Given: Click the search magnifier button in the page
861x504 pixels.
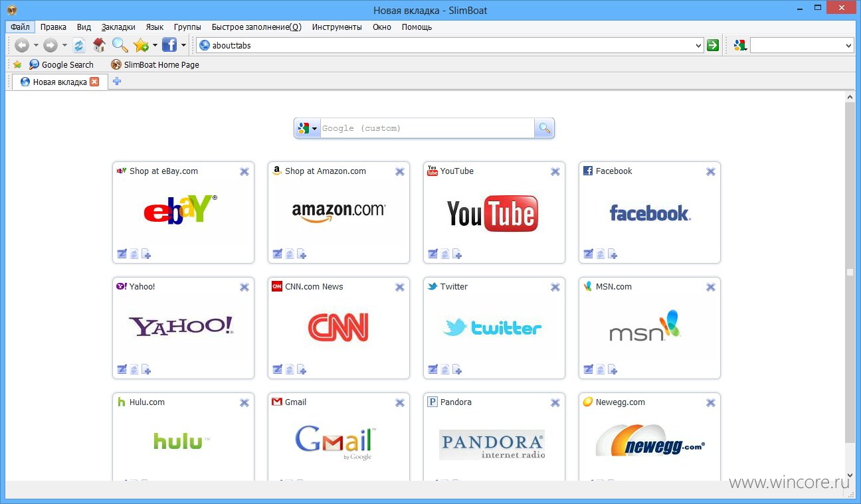Looking at the screenshot, I should (x=544, y=128).
